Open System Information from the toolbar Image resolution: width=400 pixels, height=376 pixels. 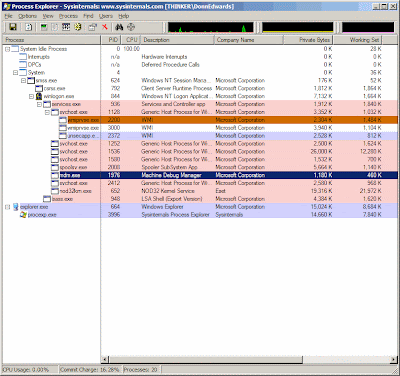tap(44, 27)
